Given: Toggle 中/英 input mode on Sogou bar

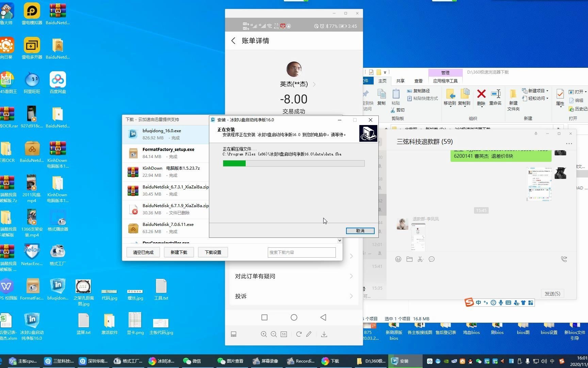Looking at the screenshot, I should tap(478, 303).
